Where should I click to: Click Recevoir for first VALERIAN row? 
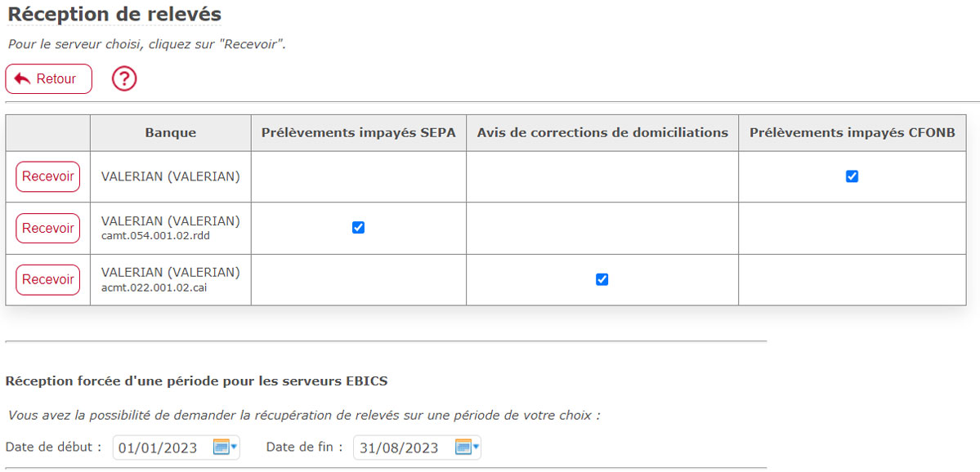(48, 176)
